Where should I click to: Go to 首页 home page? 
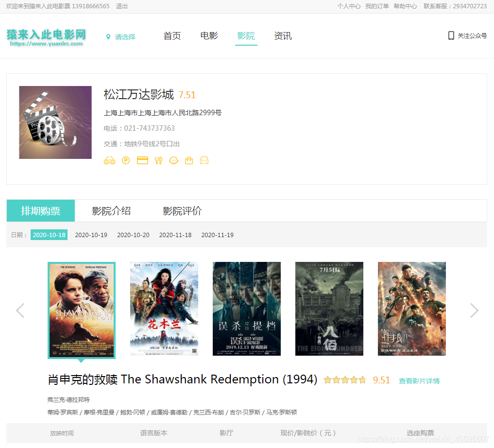pyautogui.click(x=172, y=36)
